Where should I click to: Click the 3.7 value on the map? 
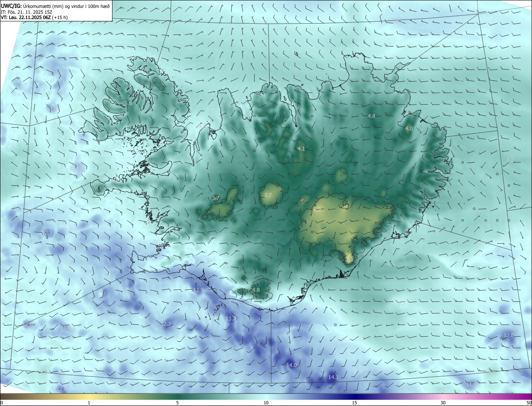point(216,198)
